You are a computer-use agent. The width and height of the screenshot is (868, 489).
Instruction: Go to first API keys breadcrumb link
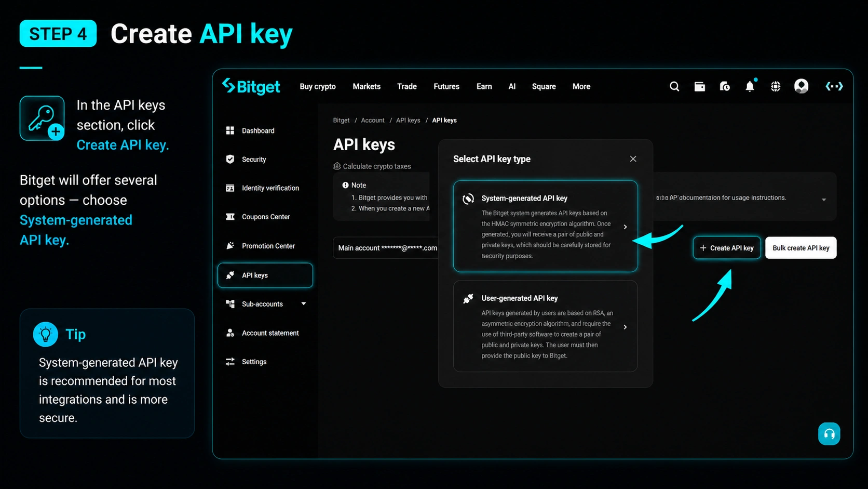tap(408, 120)
